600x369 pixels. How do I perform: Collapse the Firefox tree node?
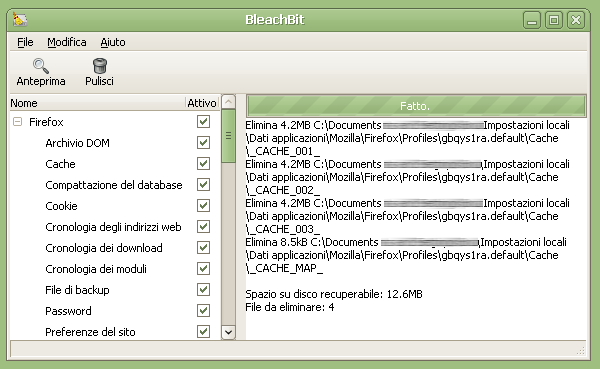pos(17,122)
